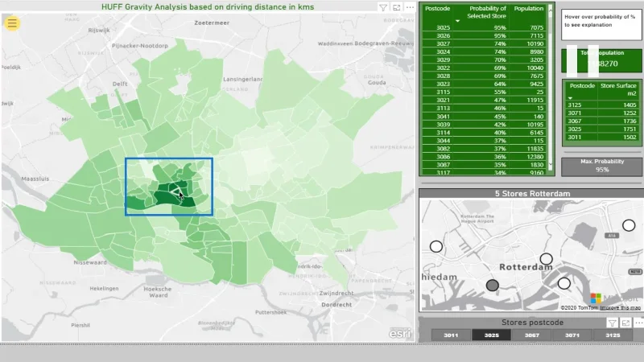Select the store marker near A16 road
The height and width of the screenshot is (362, 644).
coord(629,225)
